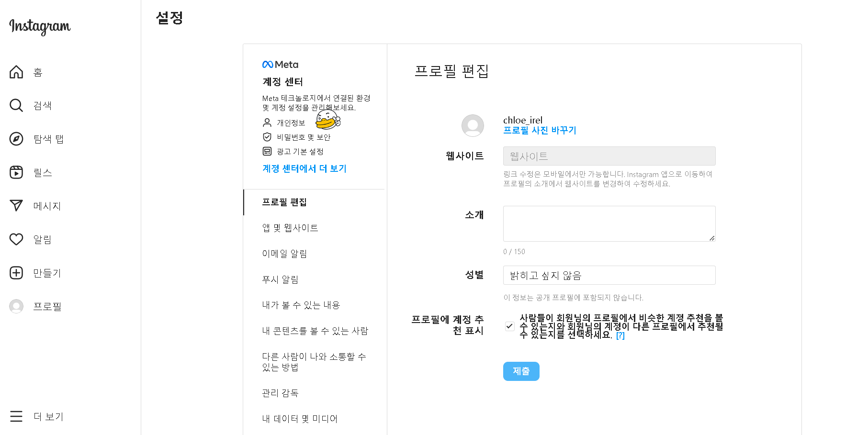The image size is (868, 435).
Task: Click the 0 / 150 character counter
Action: 514,252
